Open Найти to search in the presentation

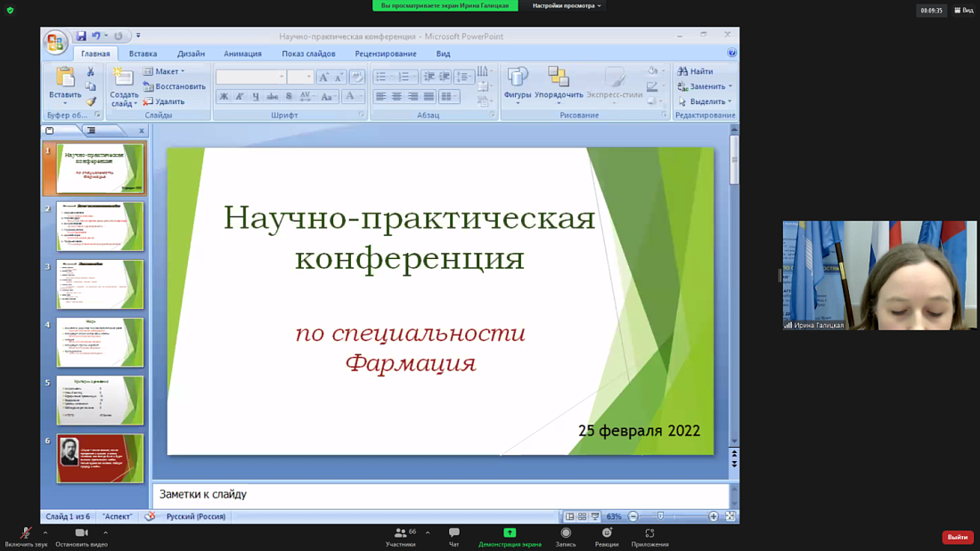[698, 70]
